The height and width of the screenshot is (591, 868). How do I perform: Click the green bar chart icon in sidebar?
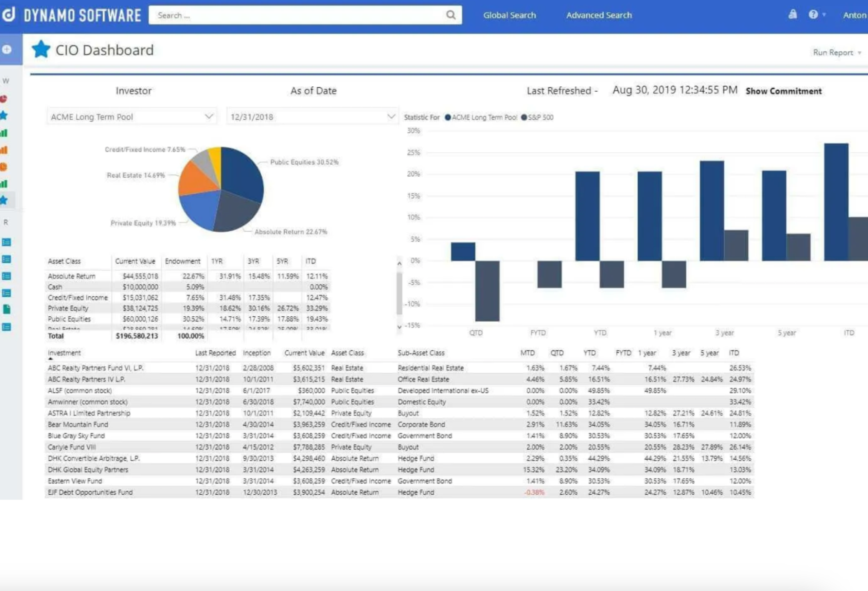coord(5,133)
